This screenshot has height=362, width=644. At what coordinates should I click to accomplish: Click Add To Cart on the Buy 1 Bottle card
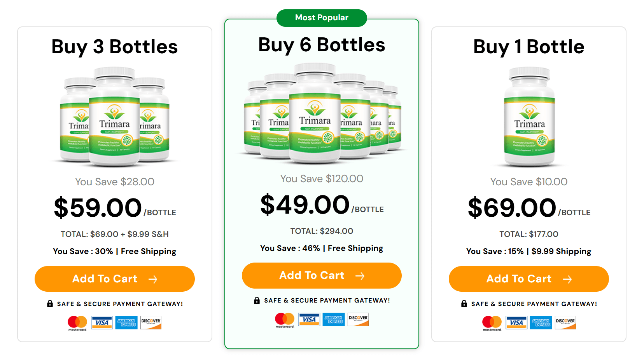click(529, 279)
